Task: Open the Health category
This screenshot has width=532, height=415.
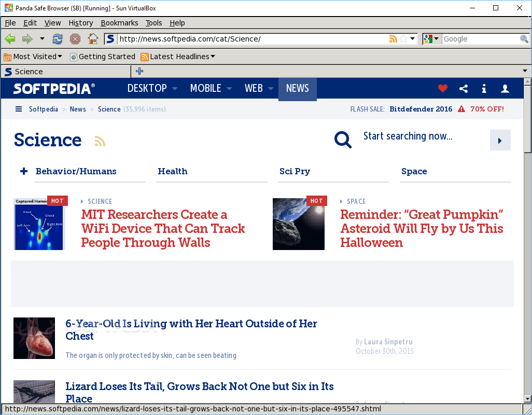Action: 172,171
